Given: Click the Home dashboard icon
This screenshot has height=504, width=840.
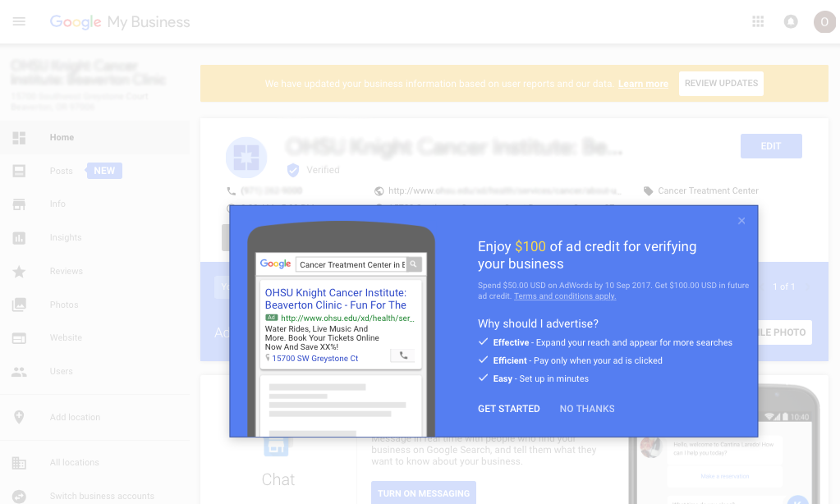Looking at the screenshot, I should pos(19,138).
